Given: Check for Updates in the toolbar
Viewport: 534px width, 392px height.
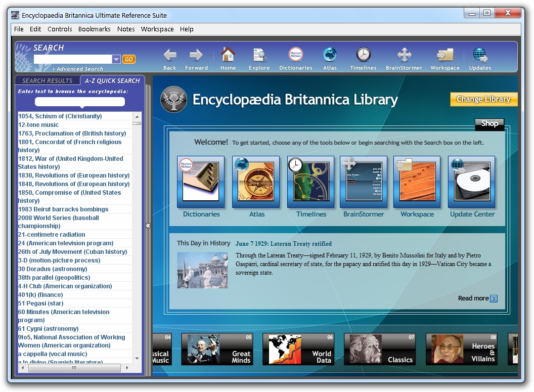Looking at the screenshot, I should coord(480,59).
